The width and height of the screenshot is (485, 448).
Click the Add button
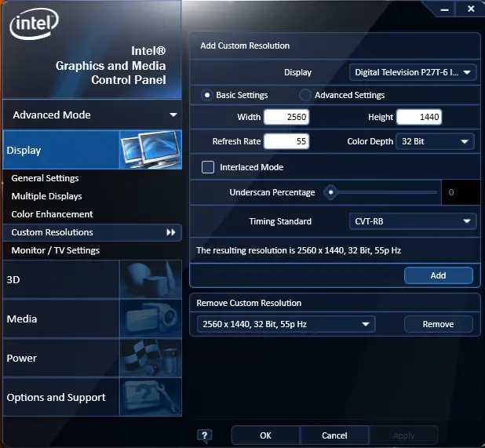438,275
